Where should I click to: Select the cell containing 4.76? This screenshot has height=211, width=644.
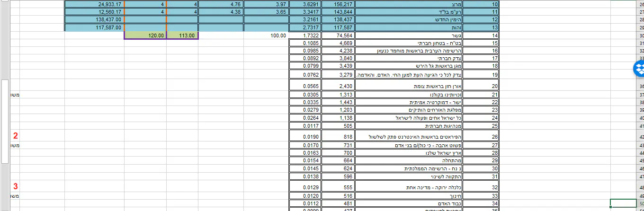point(221,4)
